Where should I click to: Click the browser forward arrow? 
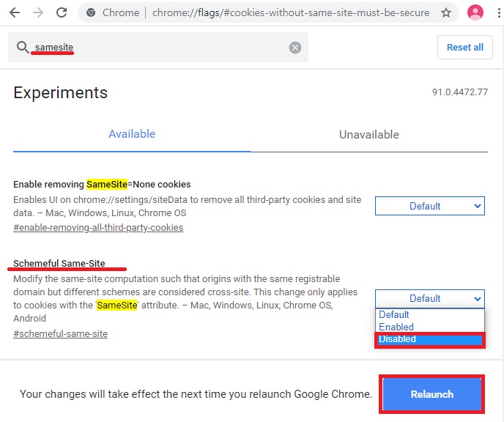pos(37,12)
